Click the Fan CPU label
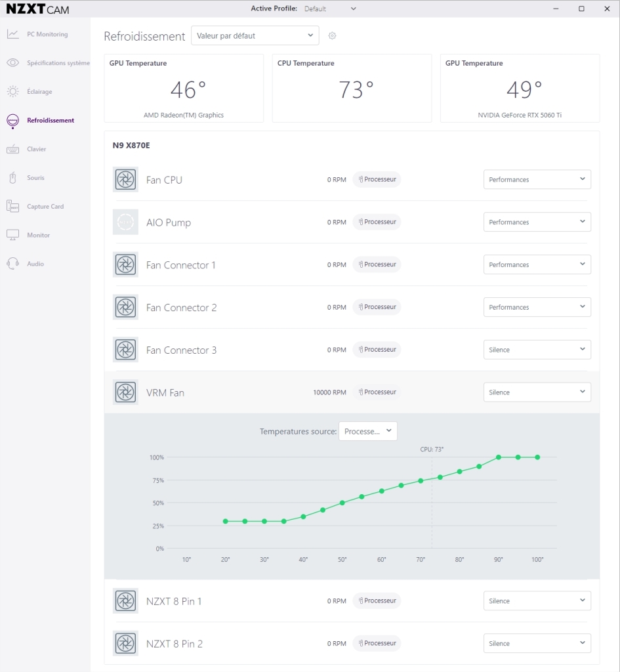 click(x=164, y=180)
